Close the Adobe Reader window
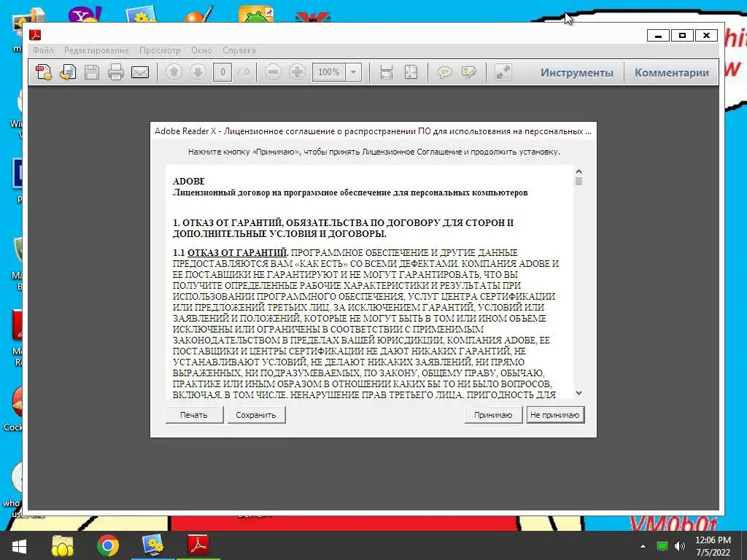This screenshot has height=560, width=747. 706,35
